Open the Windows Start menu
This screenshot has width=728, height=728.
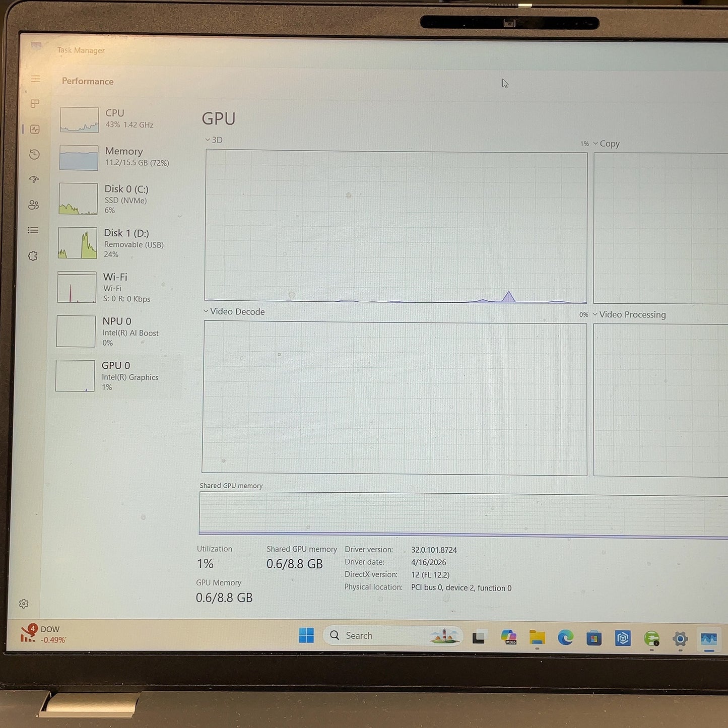306,636
